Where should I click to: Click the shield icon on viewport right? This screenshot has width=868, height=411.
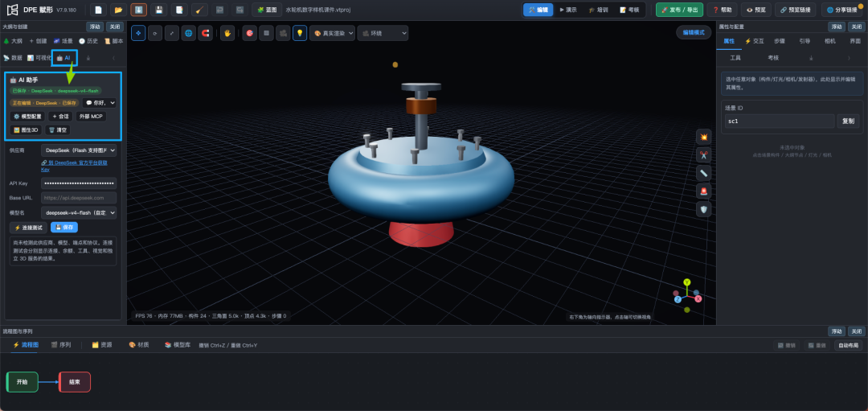(x=703, y=209)
